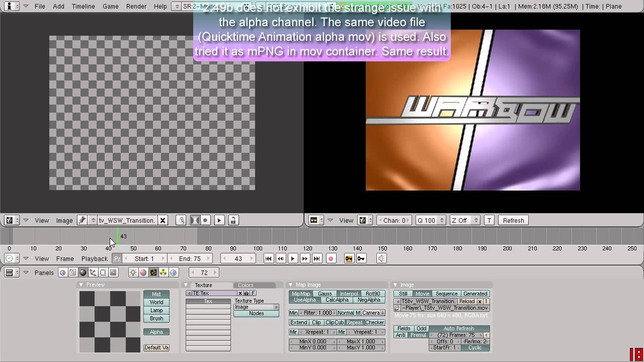The height and width of the screenshot is (362, 644).
Task: Open the Texture Type Image dropdown
Action: tap(256, 307)
